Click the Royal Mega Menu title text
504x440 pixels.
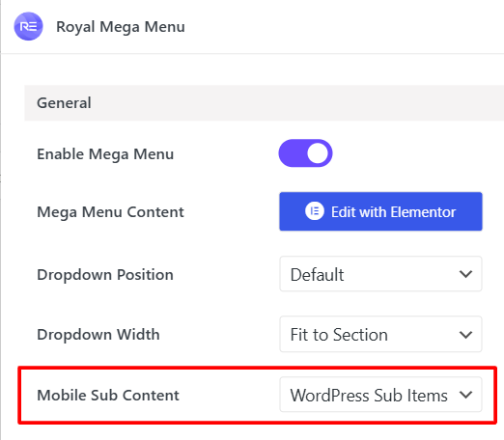121,27
